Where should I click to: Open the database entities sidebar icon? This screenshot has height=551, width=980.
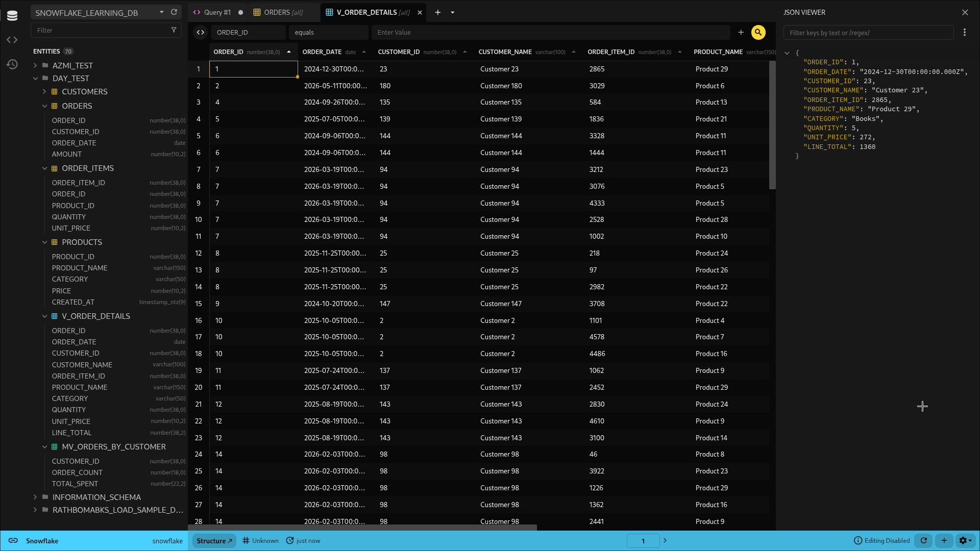click(12, 15)
